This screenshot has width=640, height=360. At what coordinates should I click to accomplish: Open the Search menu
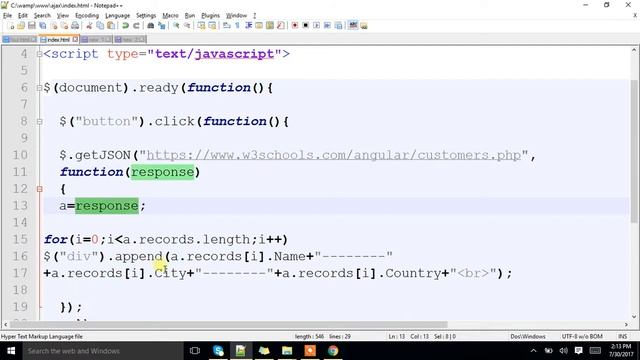42,16
